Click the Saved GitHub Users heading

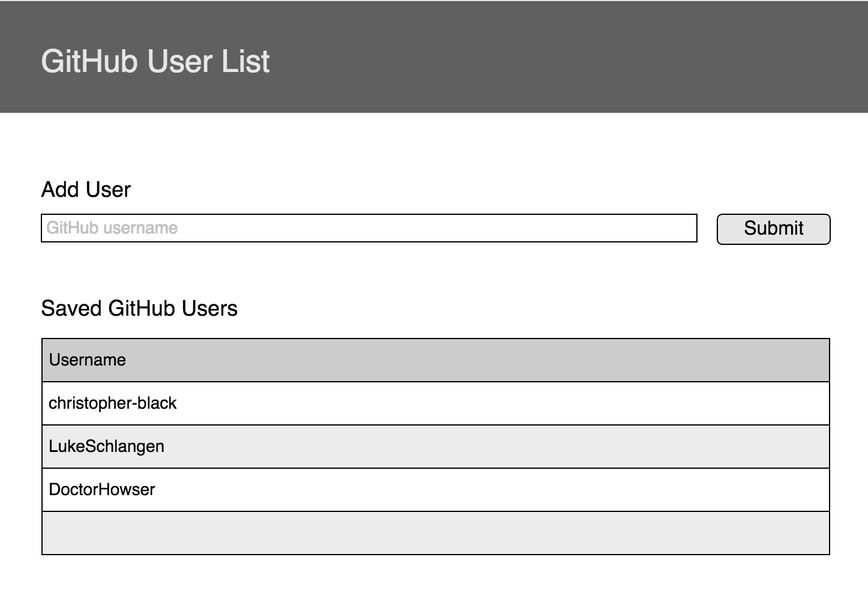tap(139, 309)
